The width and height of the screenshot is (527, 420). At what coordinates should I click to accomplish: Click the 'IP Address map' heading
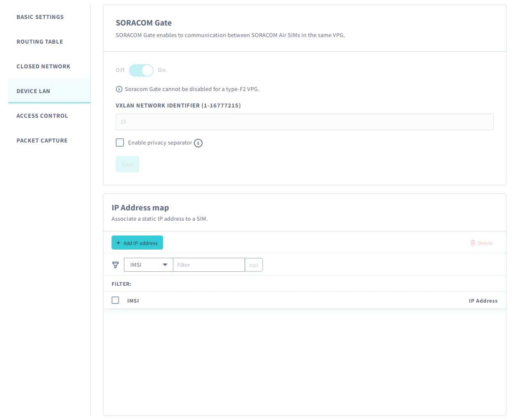[x=140, y=208]
